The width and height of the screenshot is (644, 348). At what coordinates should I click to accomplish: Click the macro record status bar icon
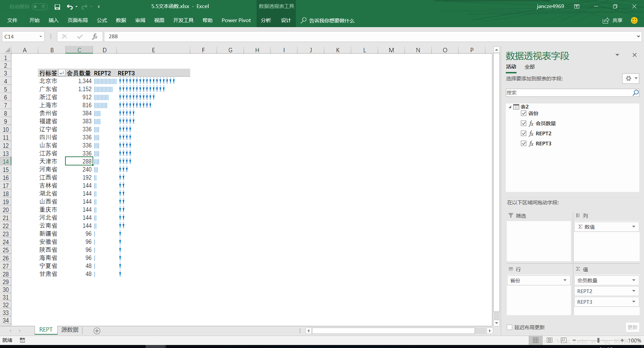click(22, 340)
